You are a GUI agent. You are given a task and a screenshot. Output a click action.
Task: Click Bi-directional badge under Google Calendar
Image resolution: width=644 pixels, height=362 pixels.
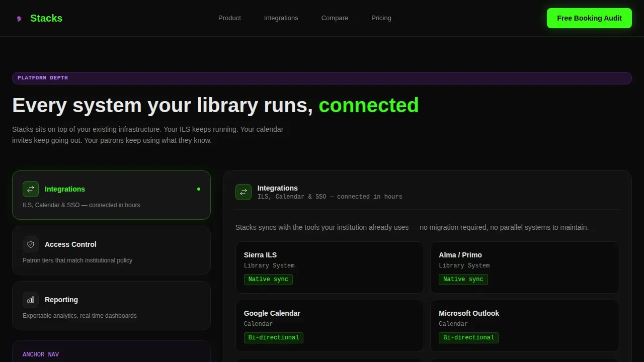274,337
